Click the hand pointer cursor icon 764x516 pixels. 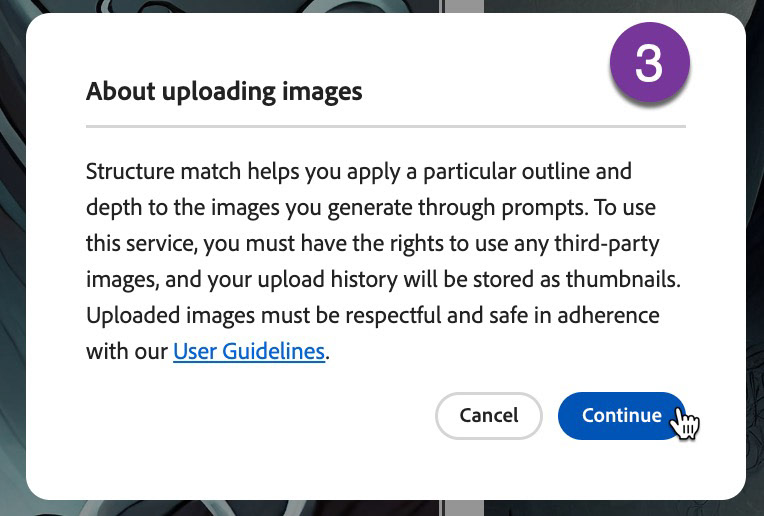[x=685, y=423]
